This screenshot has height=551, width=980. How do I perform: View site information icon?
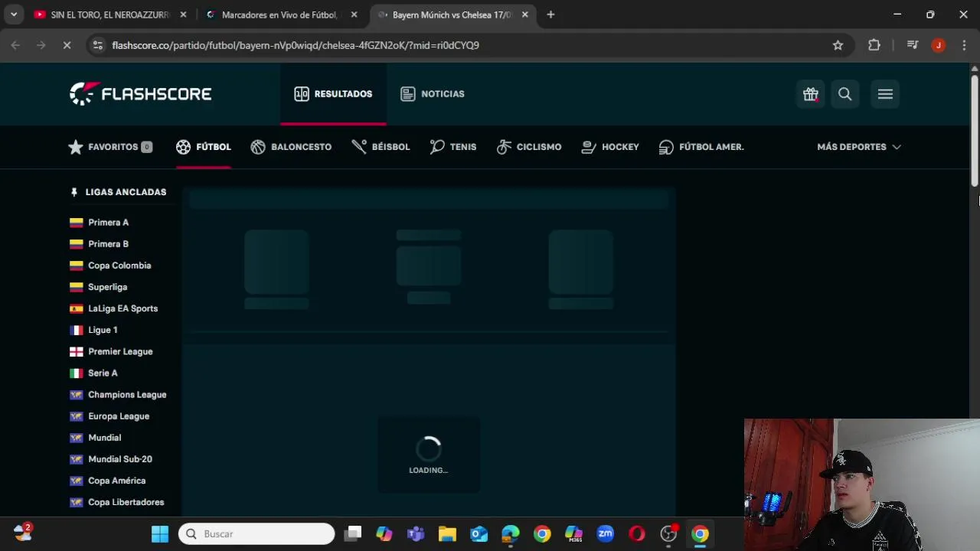point(97,45)
